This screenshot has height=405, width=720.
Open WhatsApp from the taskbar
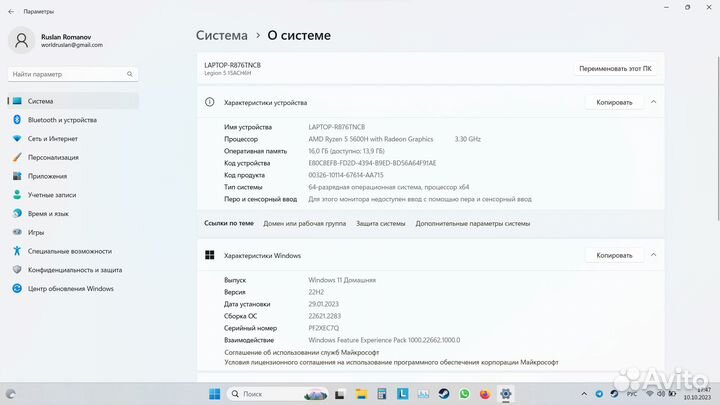pos(464,394)
